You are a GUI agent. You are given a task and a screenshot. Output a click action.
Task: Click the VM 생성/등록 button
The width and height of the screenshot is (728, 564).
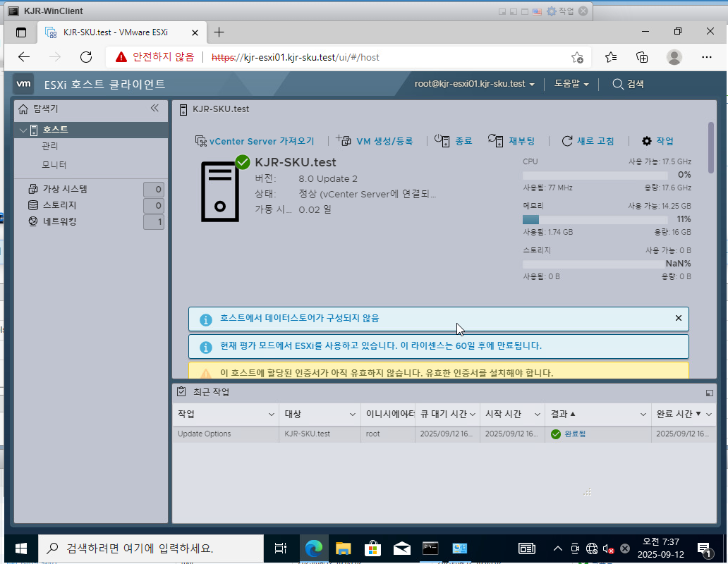(384, 141)
